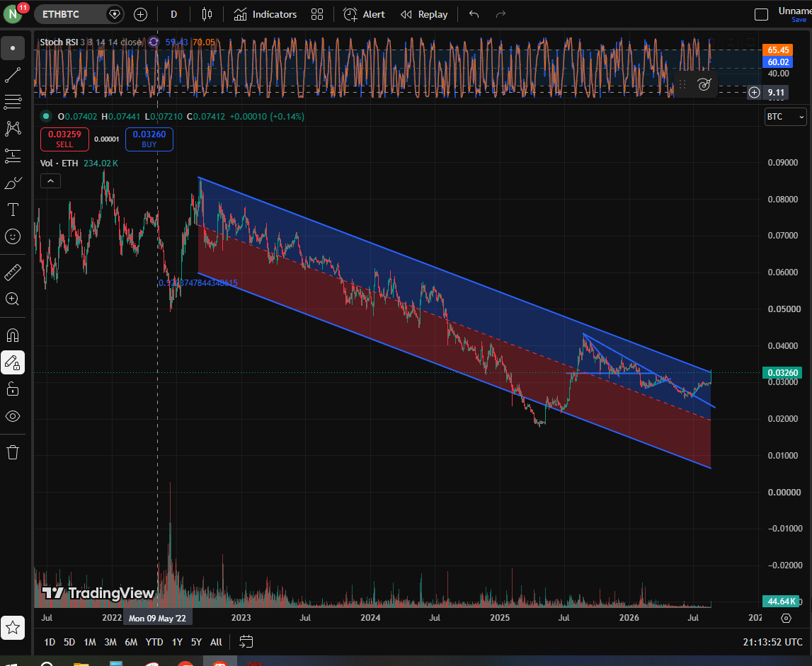Toggle magnet mode for drawings
Screen dimensions: 812x666
[13, 335]
